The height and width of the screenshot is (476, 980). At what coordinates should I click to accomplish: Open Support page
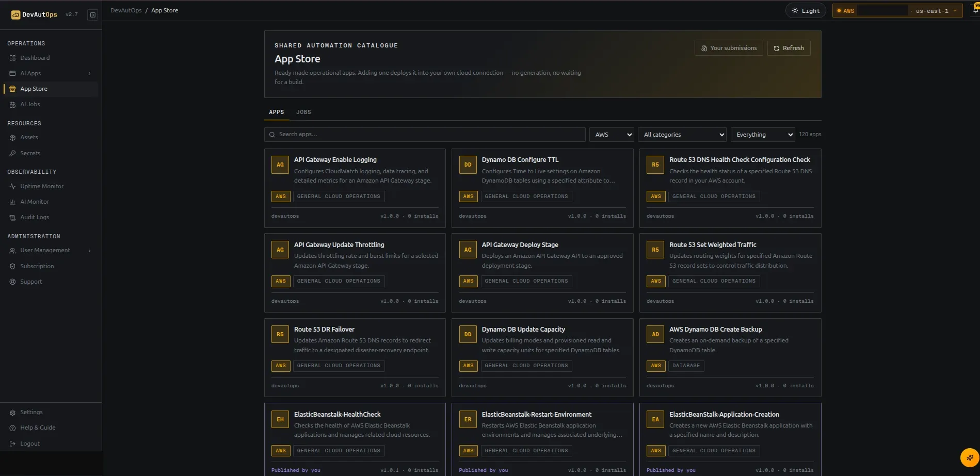tap(50, 282)
